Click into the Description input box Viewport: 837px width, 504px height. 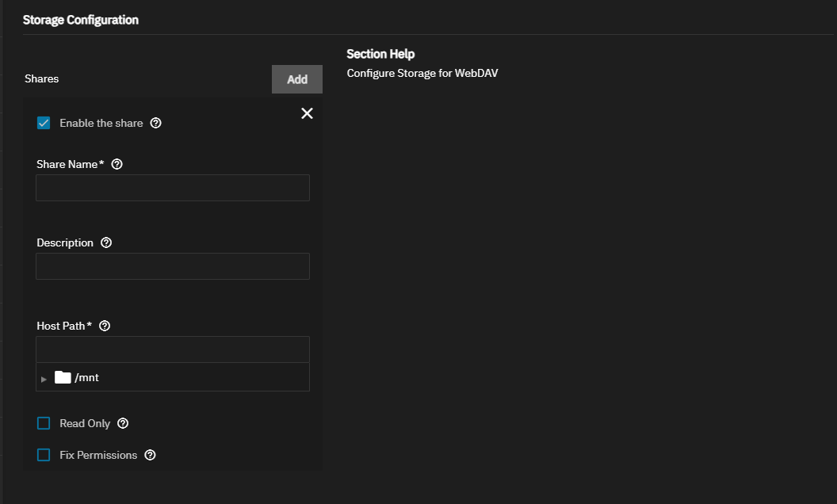pyautogui.click(x=173, y=266)
